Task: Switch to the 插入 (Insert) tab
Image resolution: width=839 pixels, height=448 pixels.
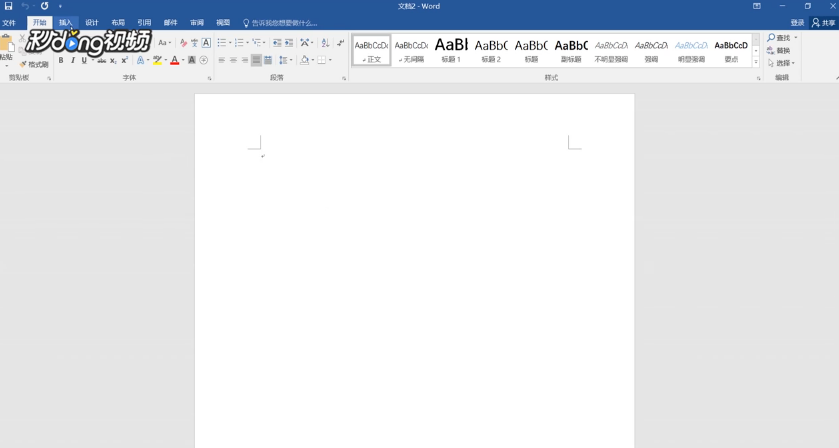Action: 66,22
